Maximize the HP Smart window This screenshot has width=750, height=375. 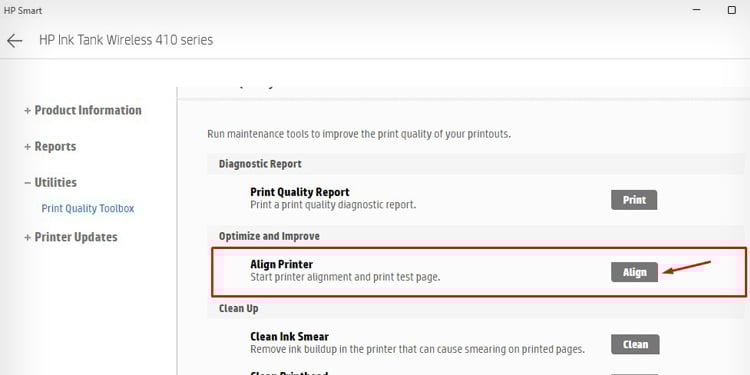731,10
